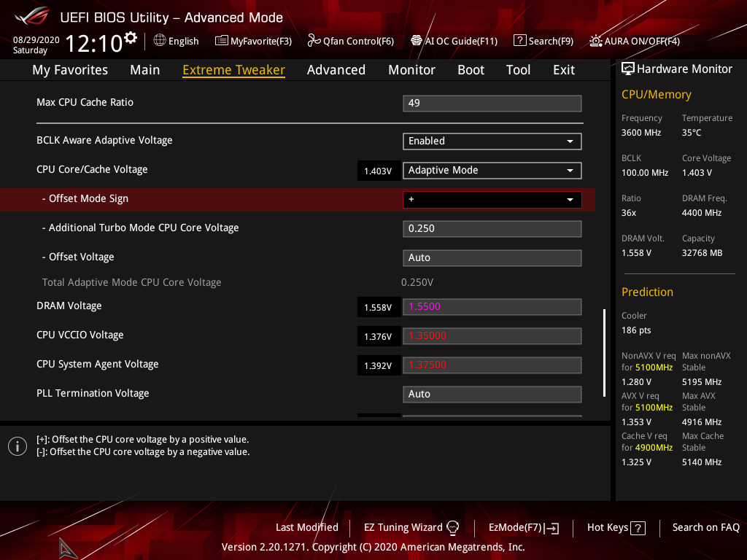Expand CPU Core/Cache Voltage Adaptive Mode dropdown
747x560 pixels.
[492, 170]
